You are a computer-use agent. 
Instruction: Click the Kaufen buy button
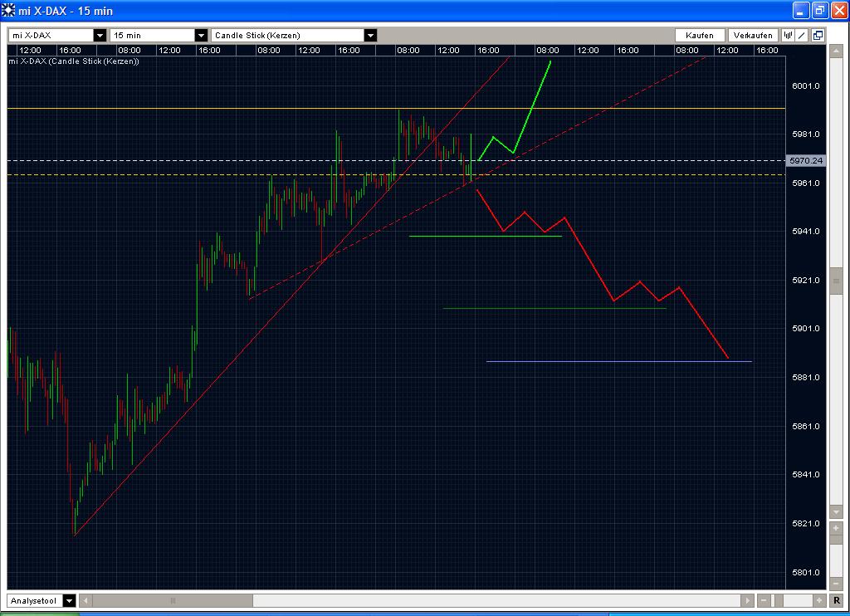[x=700, y=35]
